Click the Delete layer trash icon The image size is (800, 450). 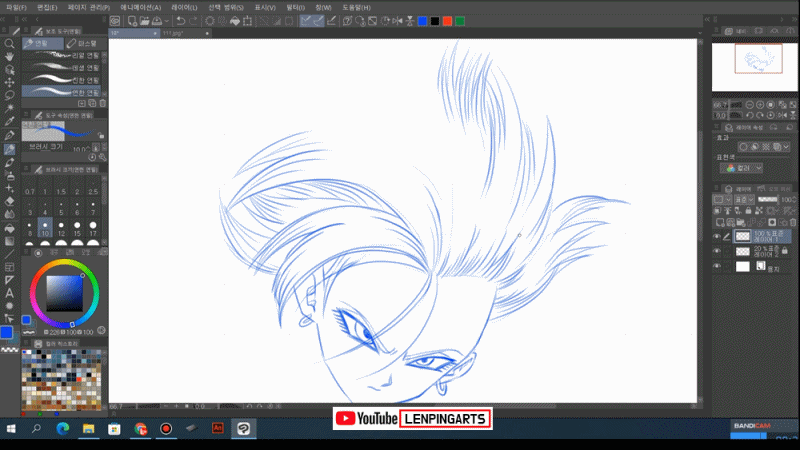point(793,222)
